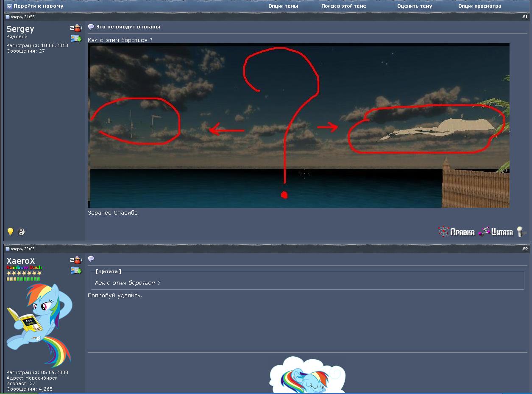Screen dimensions: 532x394
Task: Click the light bulb icon under Sergey's post
Action: (x=11, y=232)
